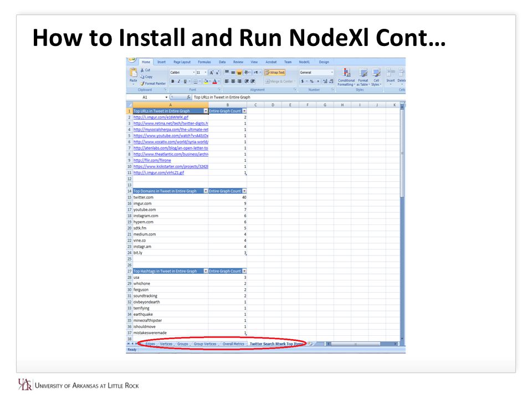Open the kickstarter.com projects link
This screenshot has height=399, width=532.
click(x=171, y=167)
